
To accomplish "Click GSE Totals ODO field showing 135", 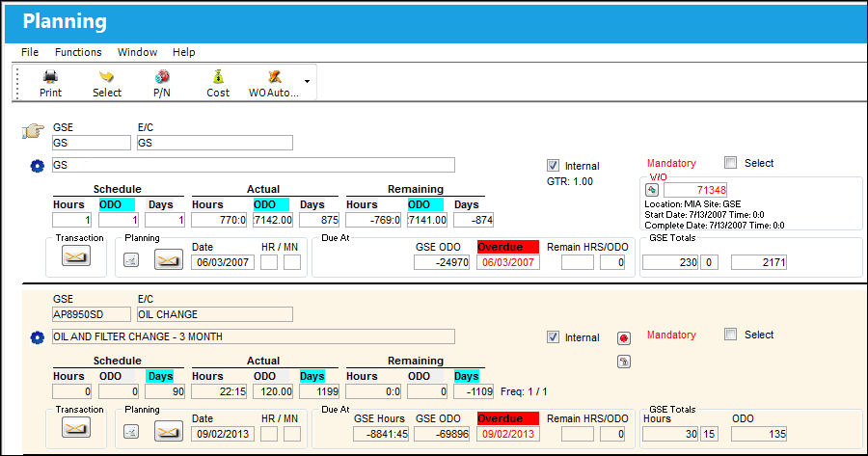I will point(759,434).
